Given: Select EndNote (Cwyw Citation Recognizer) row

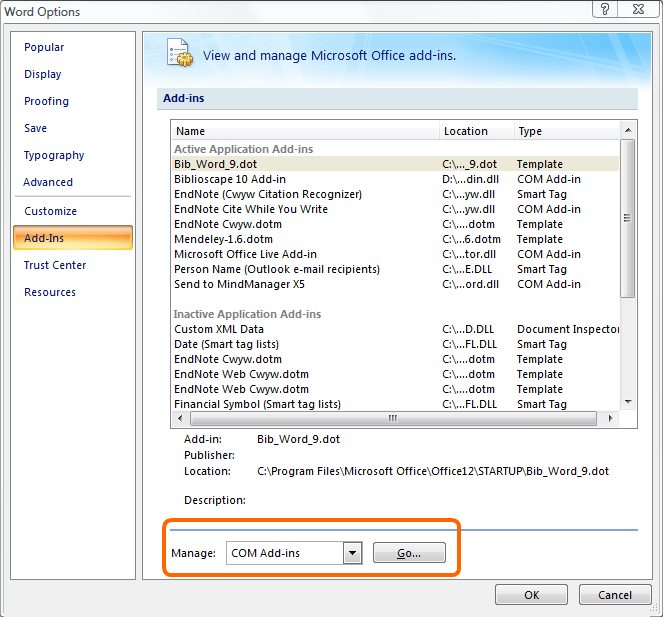Looking at the screenshot, I should point(395,194).
